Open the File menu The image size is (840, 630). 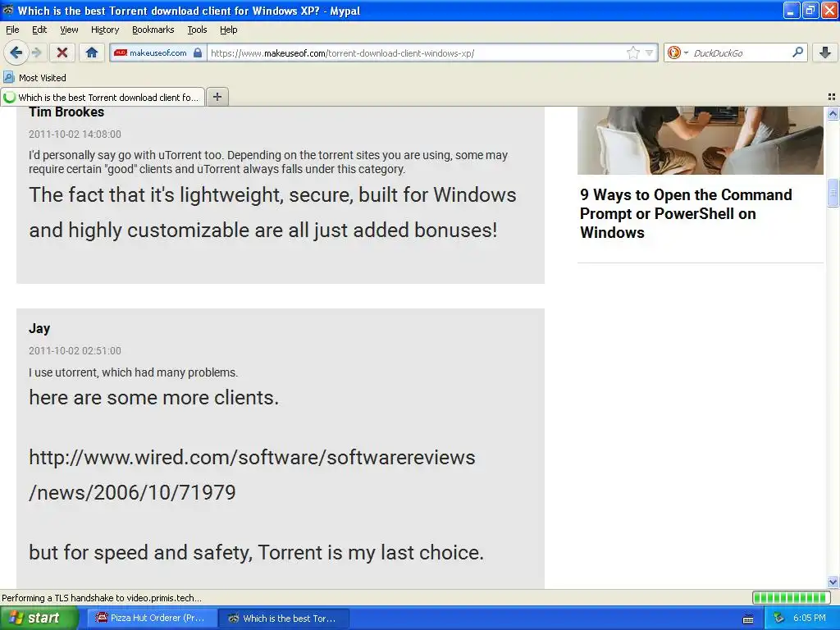click(12, 30)
